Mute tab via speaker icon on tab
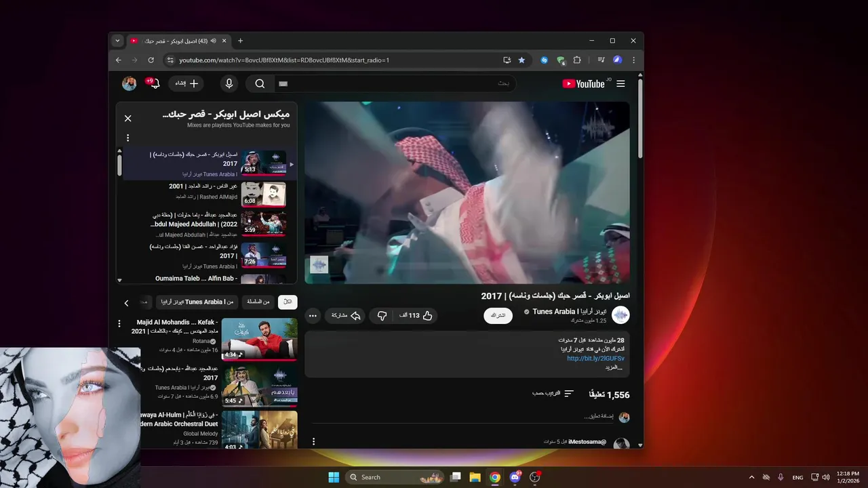Viewport: 868px width, 488px height. [x=214, y=41]
